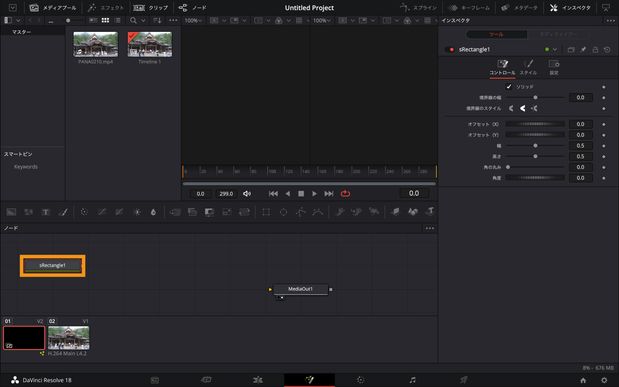Go to the first frame

point(273,194)
